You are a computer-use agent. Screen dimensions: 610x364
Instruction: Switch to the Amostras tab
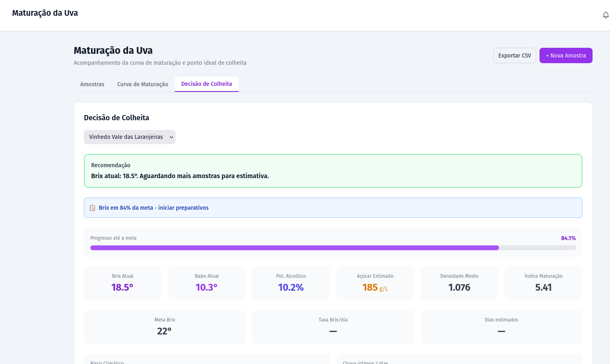(92, 84)
